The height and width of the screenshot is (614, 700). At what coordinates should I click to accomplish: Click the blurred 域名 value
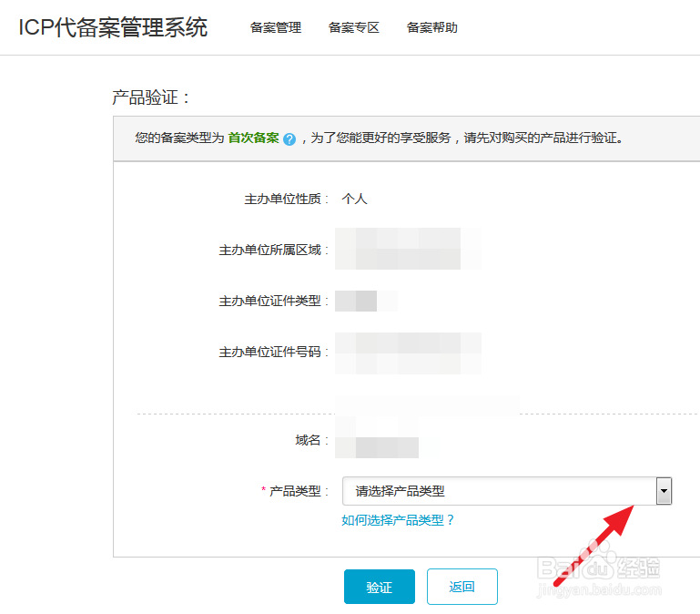[378, 440]
